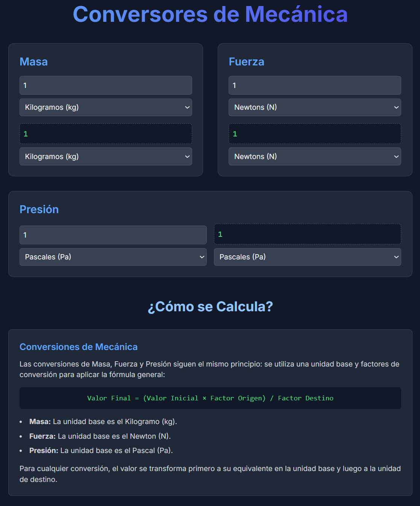Open the Fuerza destination Newtons dropdown
Image resolution: width=420 pixels, height=506 pixels.
(315, 156)
